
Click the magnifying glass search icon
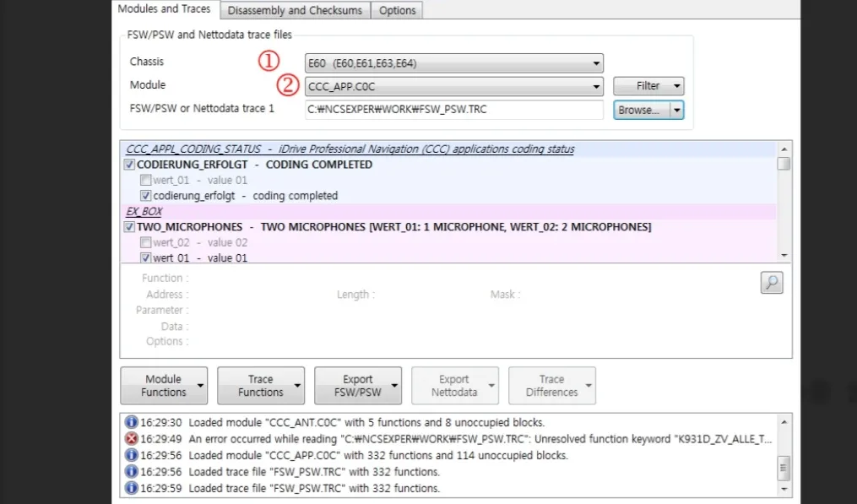[771, 283]
